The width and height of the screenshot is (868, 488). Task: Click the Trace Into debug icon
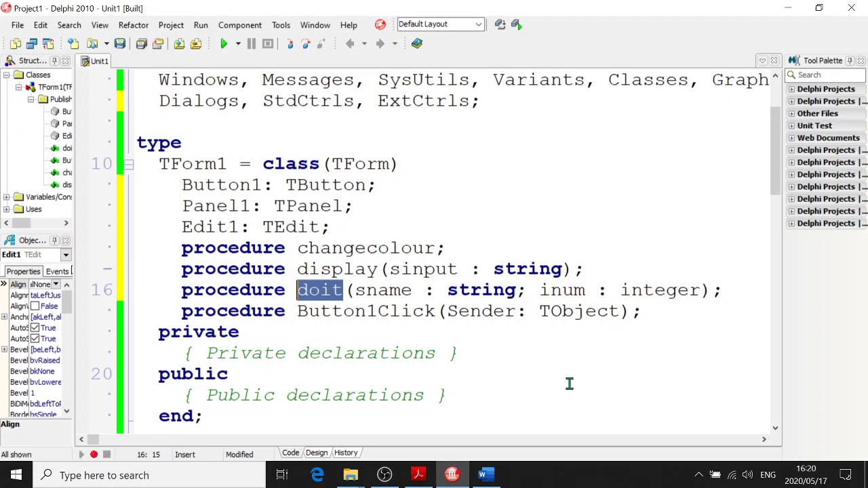290,43
